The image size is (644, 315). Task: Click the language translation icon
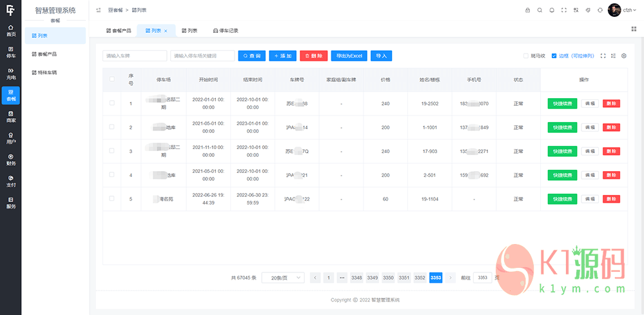pyautogui.click(x=576, y=10)
